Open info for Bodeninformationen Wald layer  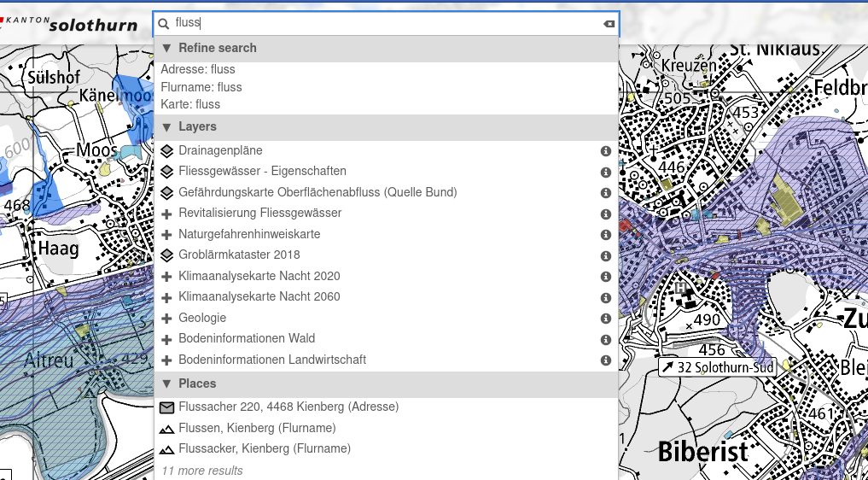606,339
